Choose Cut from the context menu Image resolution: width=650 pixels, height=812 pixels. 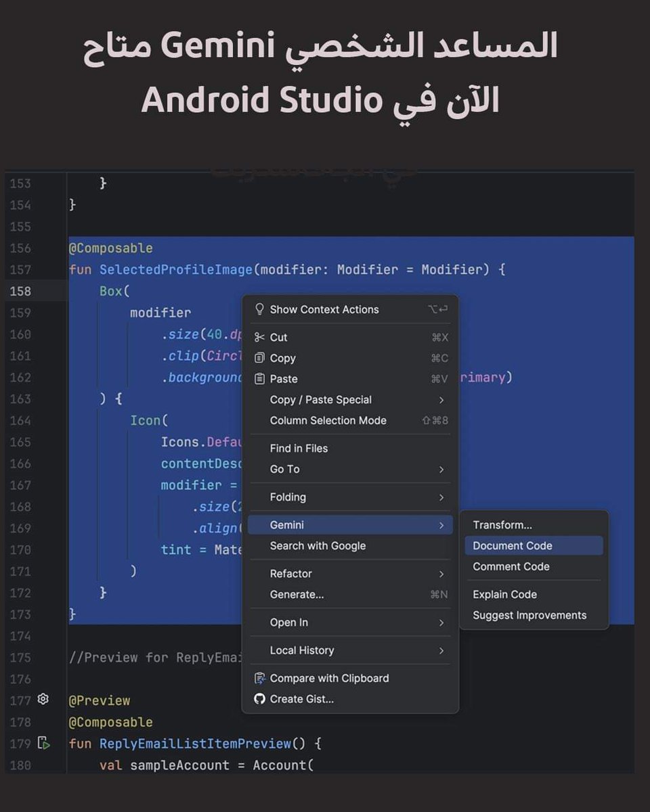coord(350,337)
